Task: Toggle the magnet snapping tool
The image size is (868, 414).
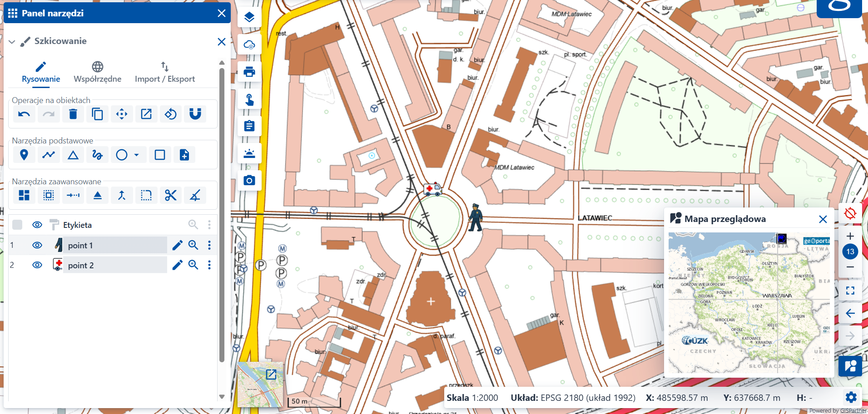Action: (x=195, y=114)
